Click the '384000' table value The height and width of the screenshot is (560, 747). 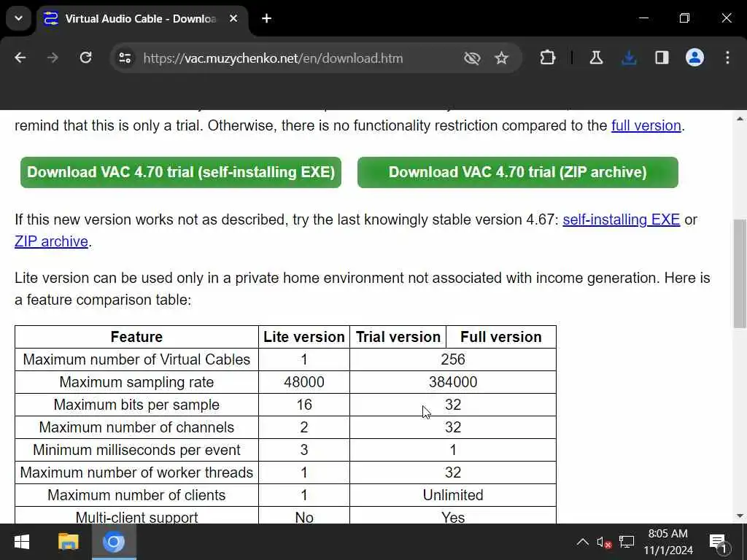tap(453, 382)
